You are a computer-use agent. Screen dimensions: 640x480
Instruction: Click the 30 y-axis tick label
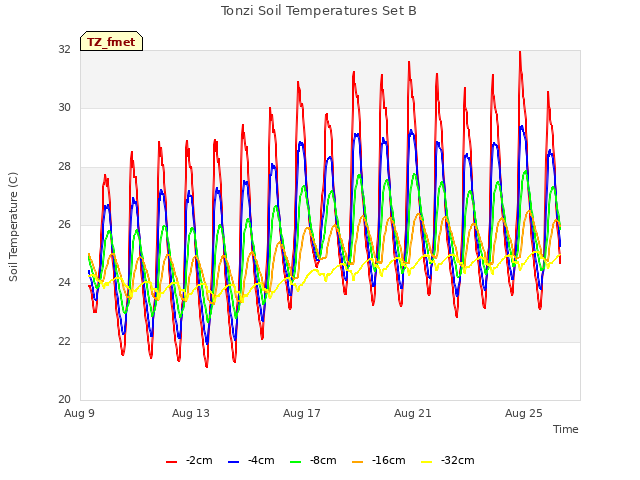[64, 107]
